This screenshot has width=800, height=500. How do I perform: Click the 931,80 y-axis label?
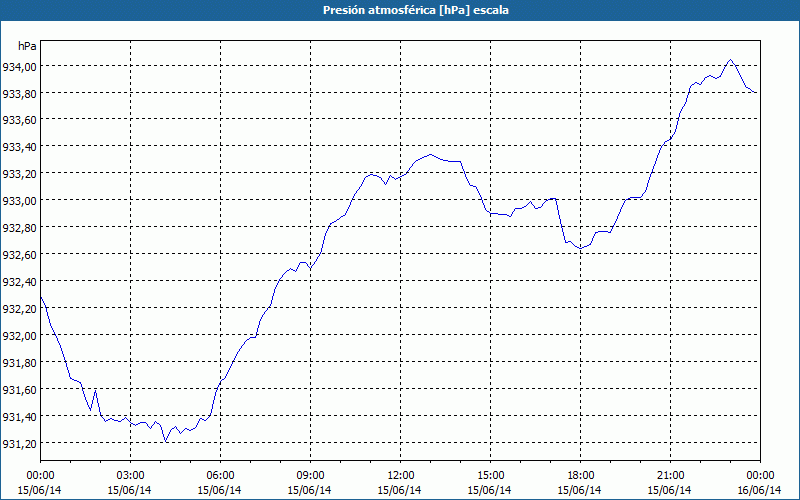pos(20,362)
